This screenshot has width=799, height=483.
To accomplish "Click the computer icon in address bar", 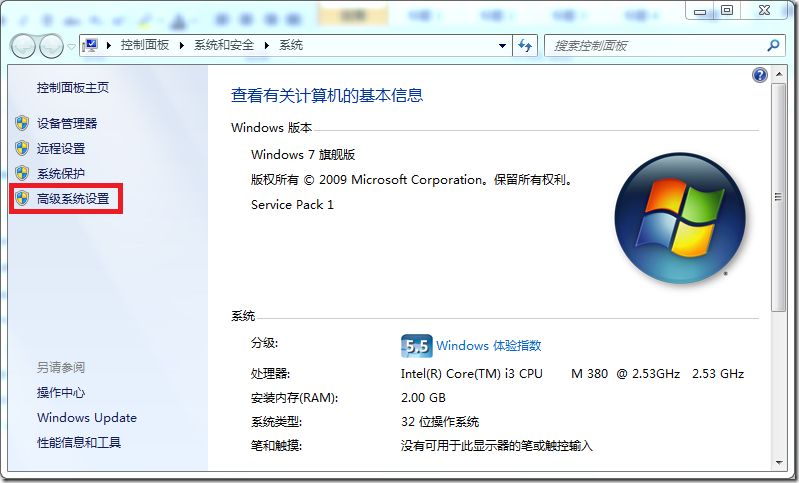I will pos(91,45).
